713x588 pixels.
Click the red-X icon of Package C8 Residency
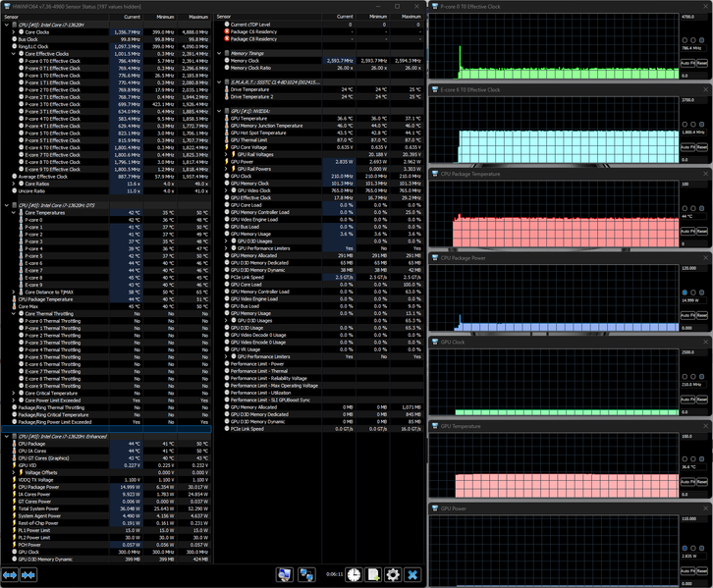click(227, 39)
